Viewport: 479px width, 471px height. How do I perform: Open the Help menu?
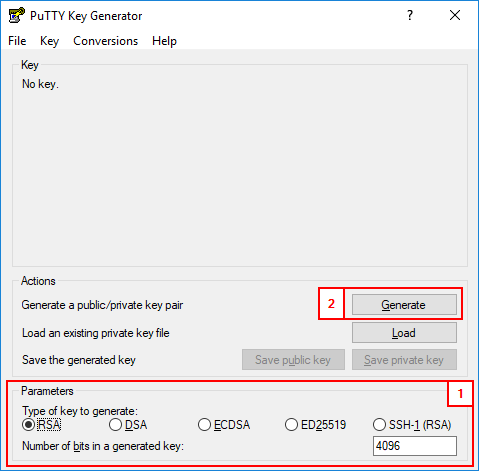(x=164, y=41)
